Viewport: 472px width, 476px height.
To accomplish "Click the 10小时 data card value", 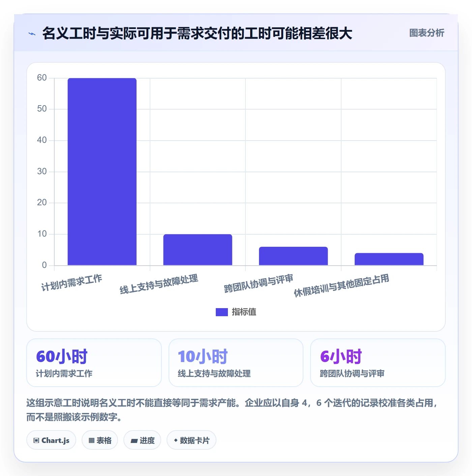I will coord(203,357).
